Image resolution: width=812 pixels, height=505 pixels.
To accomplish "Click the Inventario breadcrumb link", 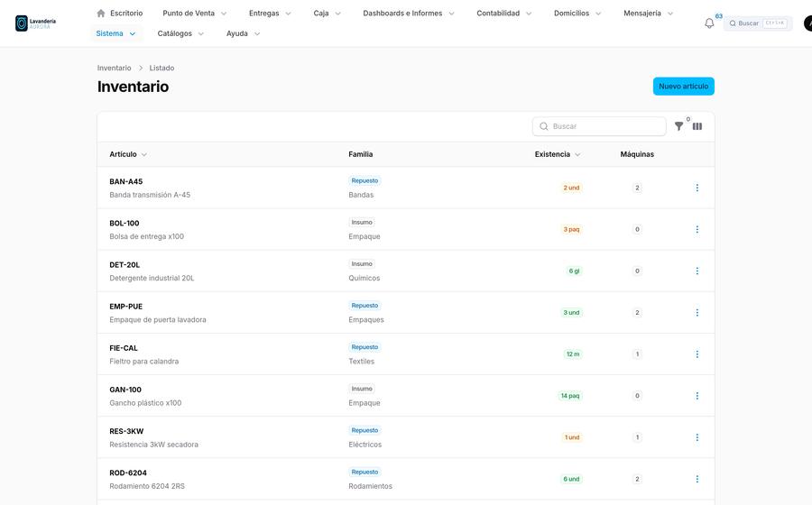I will point(114,68).
